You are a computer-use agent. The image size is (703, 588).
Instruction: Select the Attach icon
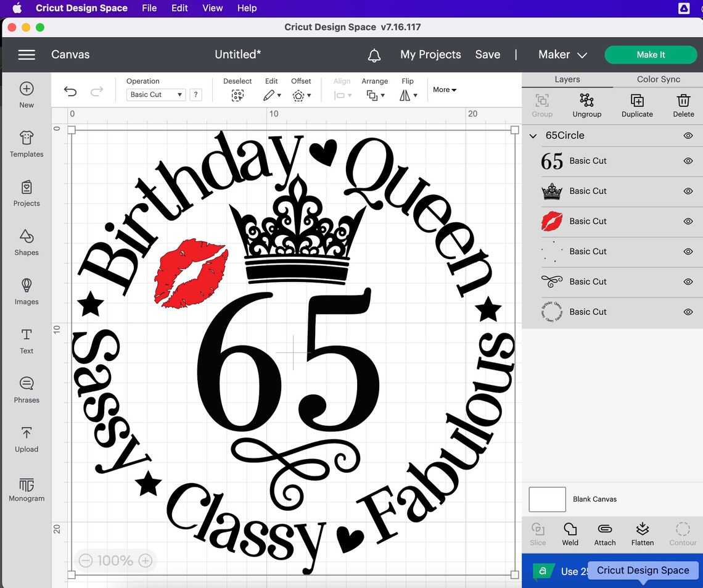[604, 533]
